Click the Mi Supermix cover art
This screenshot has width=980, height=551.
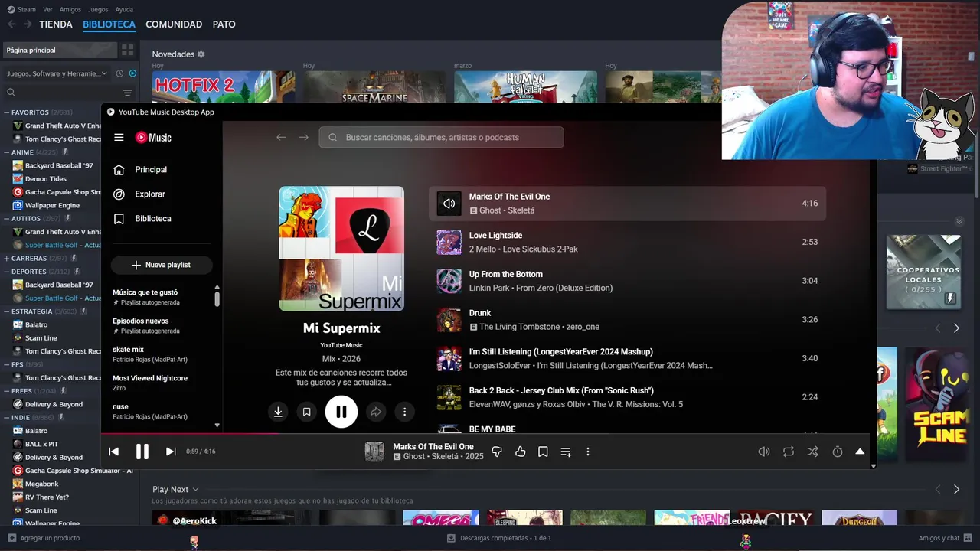(x=341, y=249)
